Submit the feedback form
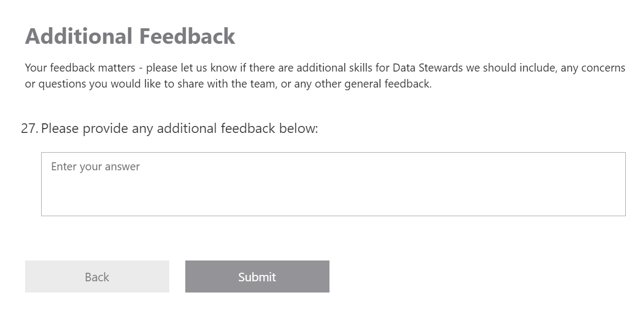 257,276
